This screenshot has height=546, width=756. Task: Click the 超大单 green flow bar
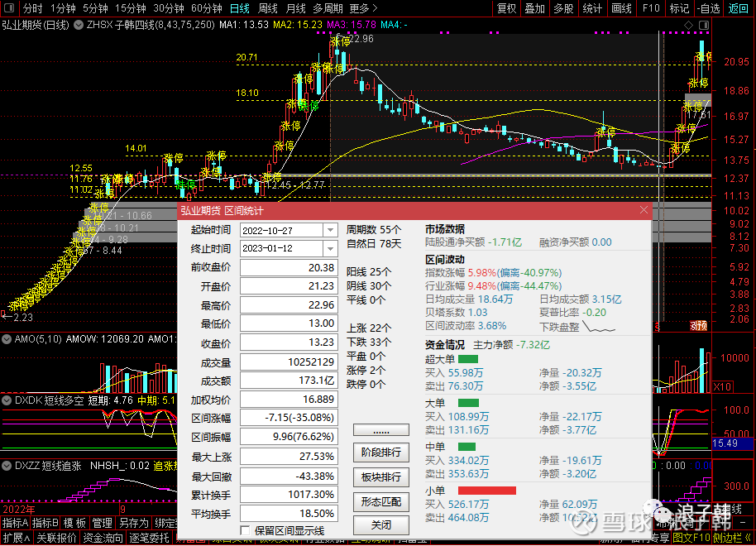(467, 359)
